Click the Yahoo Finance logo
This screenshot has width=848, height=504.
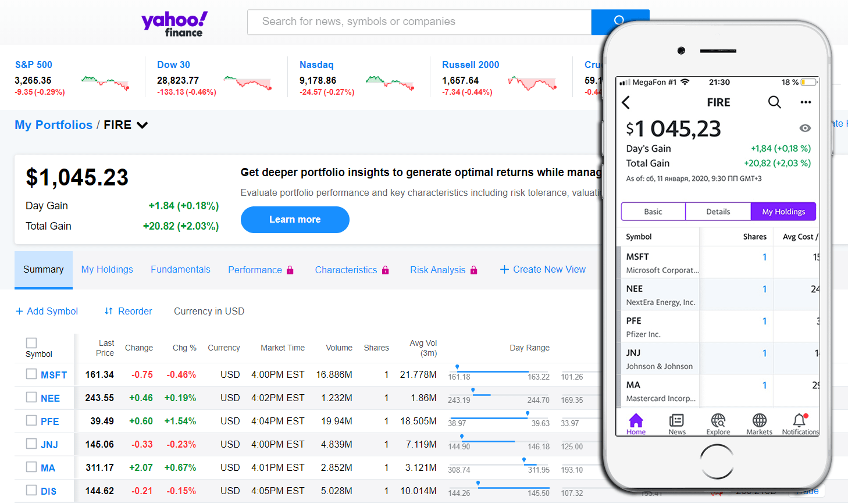pyautogui.click(x=174, y=24)
